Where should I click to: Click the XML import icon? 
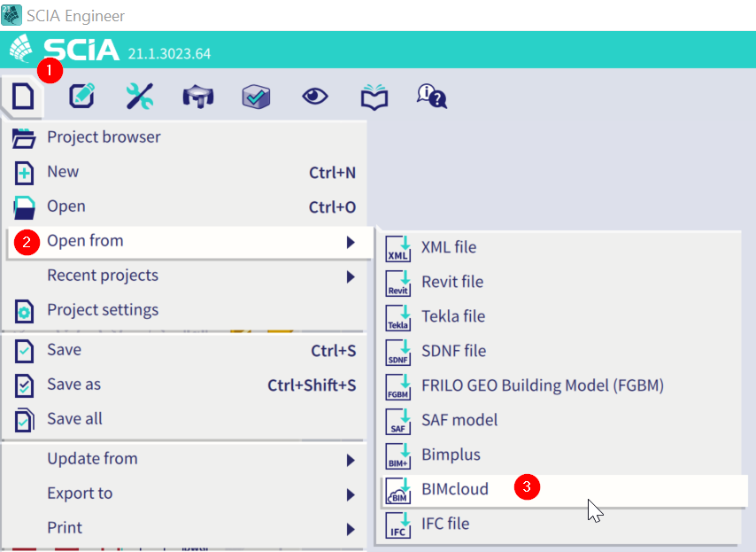tap(398, 248)
